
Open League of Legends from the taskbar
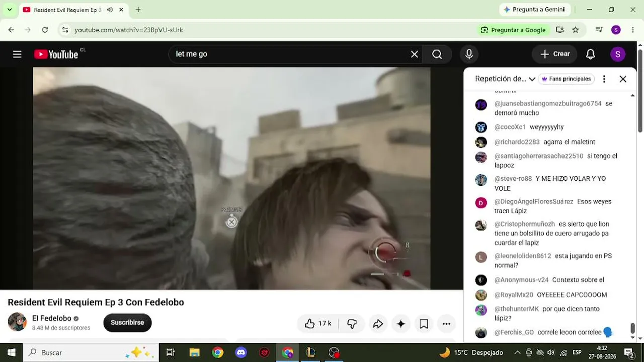[x=310, y=352]
